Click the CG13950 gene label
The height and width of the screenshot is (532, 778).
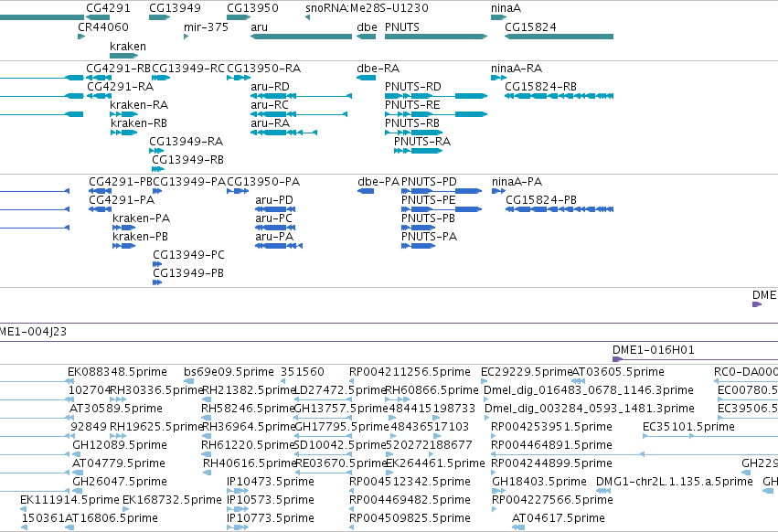(252, 8)
